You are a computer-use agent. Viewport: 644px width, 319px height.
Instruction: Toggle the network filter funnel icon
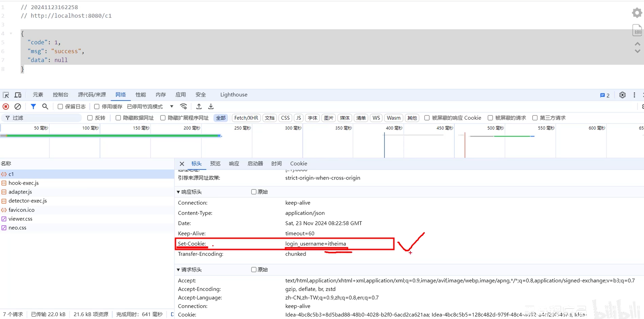[x=33, y=106]
